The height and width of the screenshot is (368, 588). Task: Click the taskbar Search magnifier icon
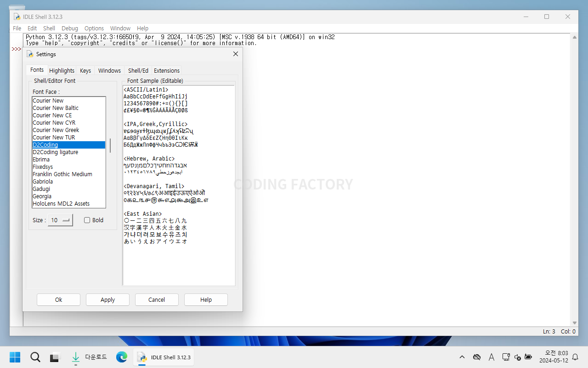point(35,357)
